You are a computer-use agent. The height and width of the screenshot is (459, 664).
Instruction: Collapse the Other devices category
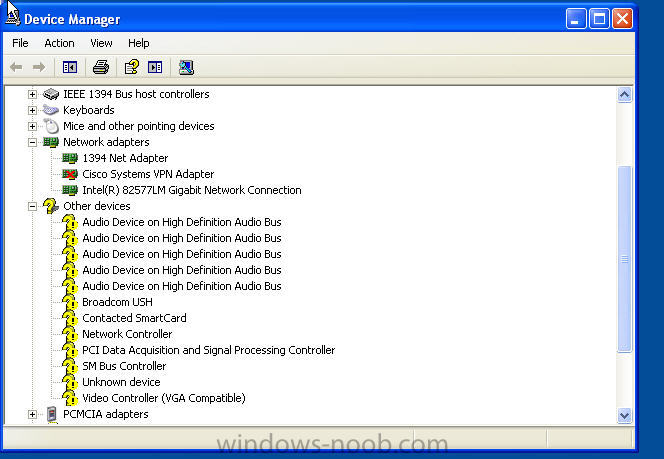[x=32, y=206]
